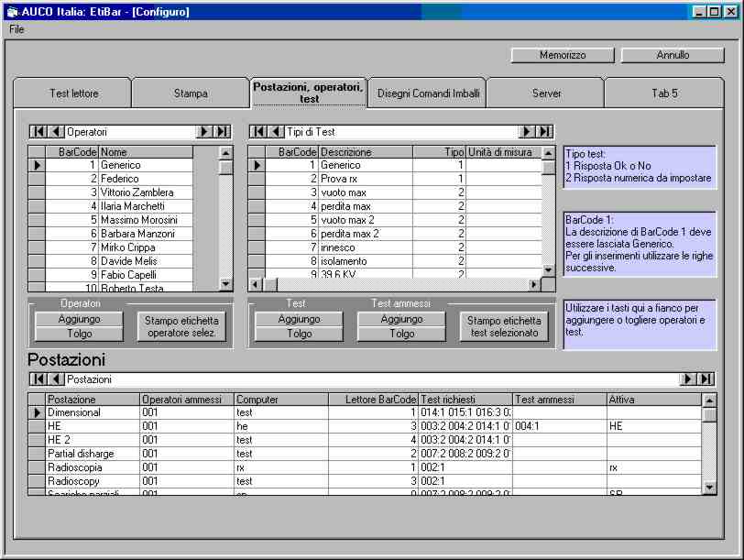
Task: Go to next record in Operatori navigator
Action: 204,131
